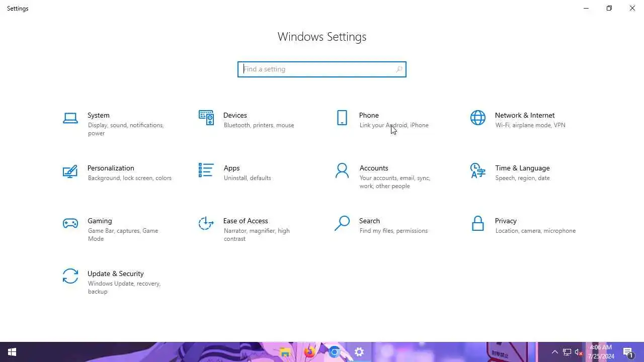Screen dimensions: 644x362
Task: Restore down the Settings window
Action: coord(609,8)
